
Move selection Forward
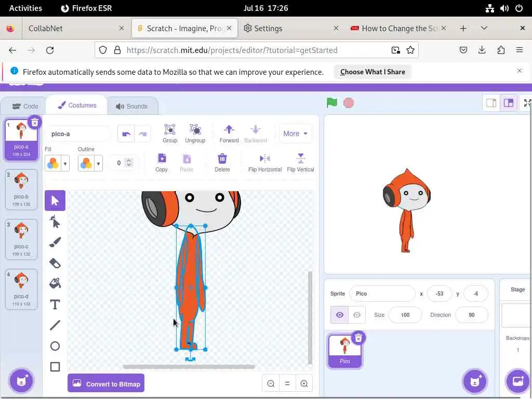tap(229, 134)
